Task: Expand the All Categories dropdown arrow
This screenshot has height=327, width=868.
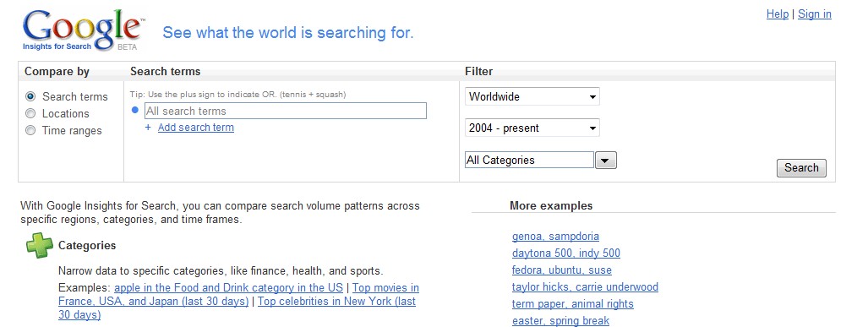Action: [606, 161]
